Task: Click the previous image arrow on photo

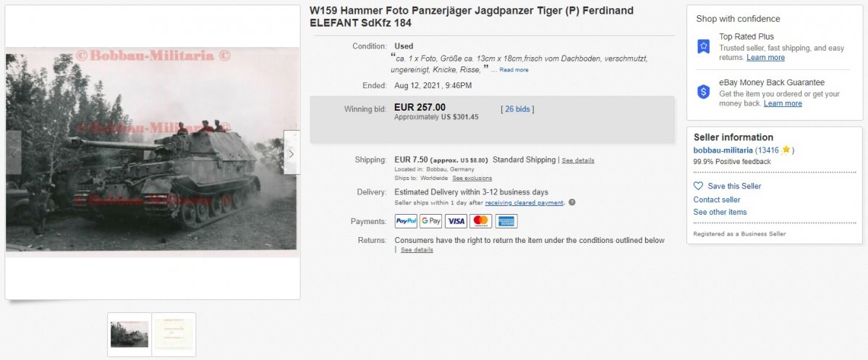Action: pos(14,153)
